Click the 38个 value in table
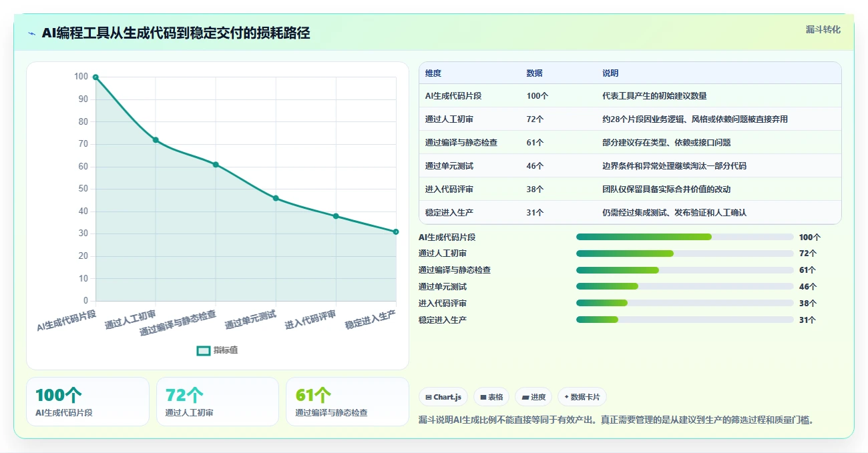The width and height of the screenshot is (868, 453). tap(535, 189)
